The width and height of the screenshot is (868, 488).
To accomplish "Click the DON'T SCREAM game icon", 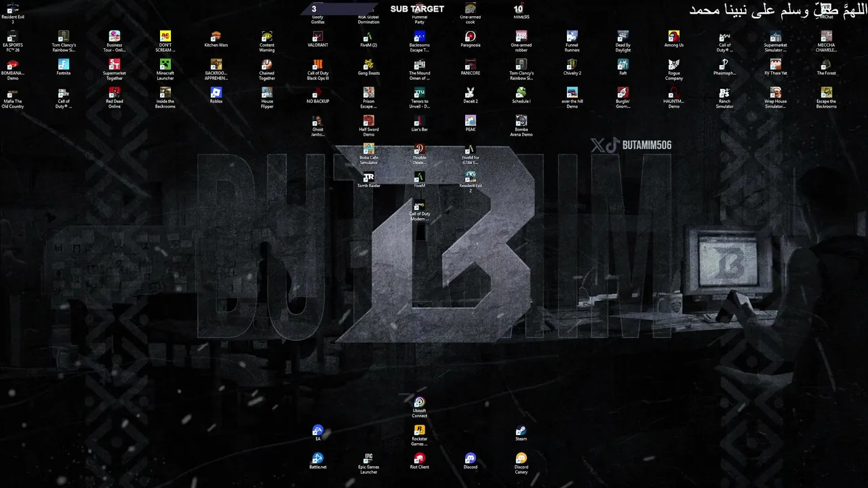I will pyautogui.click(x=165, y=41).
